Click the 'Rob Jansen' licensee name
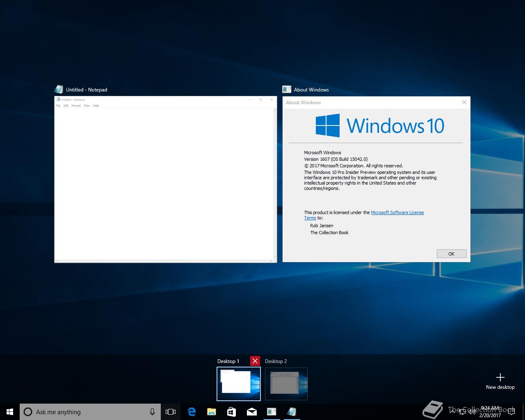Viewport: 525px width, 420px height. [322, 226]
